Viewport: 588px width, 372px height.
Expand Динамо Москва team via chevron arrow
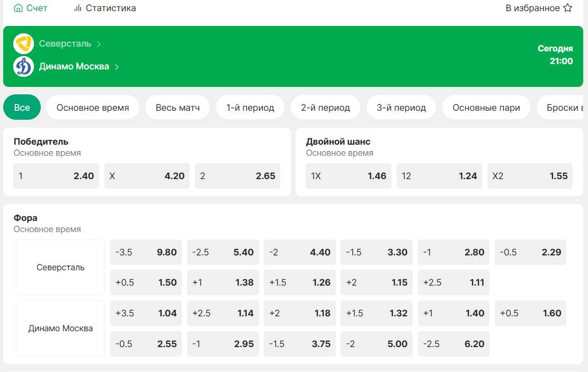click(x=117, y=67)
